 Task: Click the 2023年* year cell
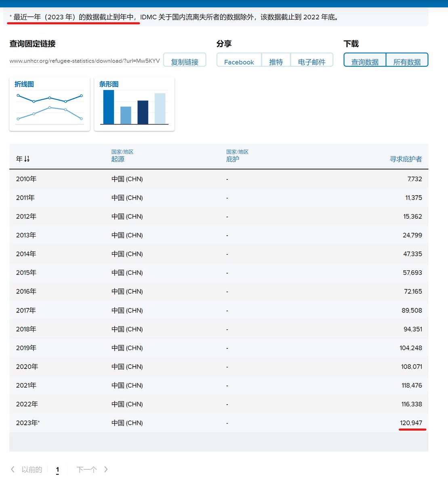tap(28, 423)
